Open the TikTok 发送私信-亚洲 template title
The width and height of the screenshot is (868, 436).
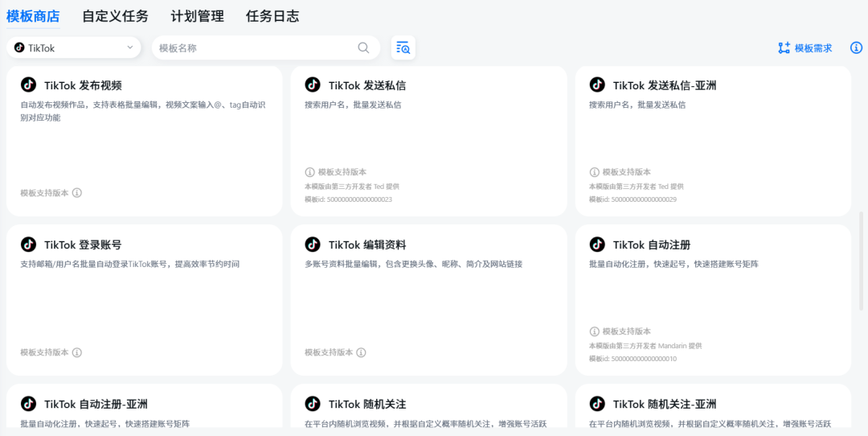point(665,85)
